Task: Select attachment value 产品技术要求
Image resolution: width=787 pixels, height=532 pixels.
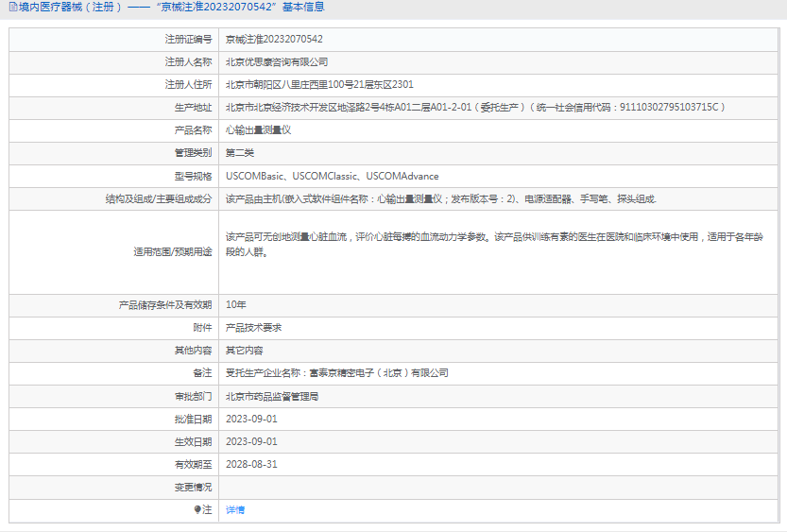Action: click(x=253, y=327)
